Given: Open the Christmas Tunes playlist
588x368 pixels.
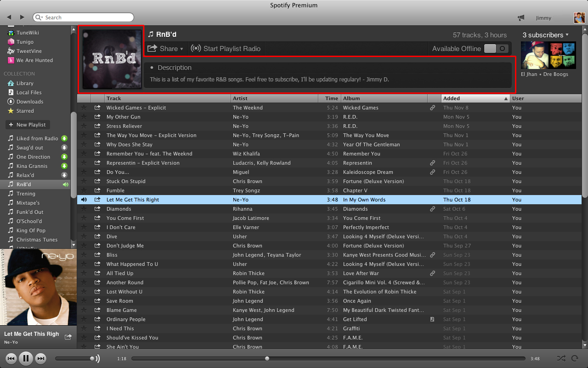Looking at the screenshot, I should tap(37, 240).
